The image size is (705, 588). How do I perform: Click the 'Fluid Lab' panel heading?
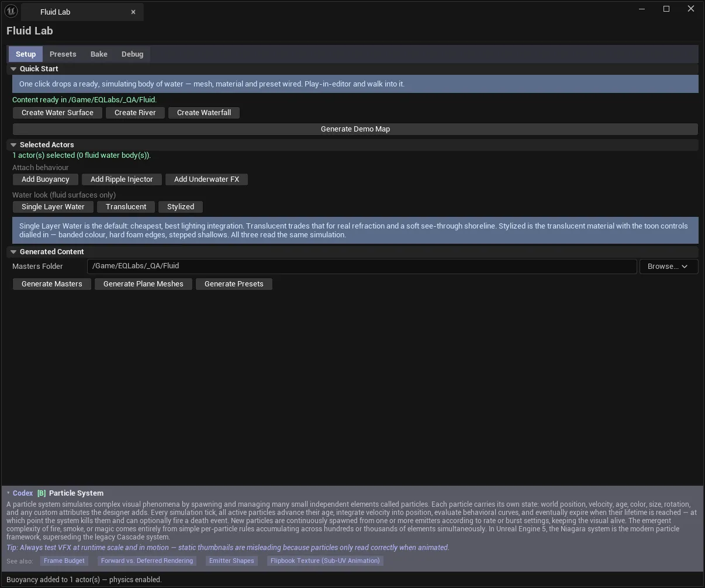[30, 31]
